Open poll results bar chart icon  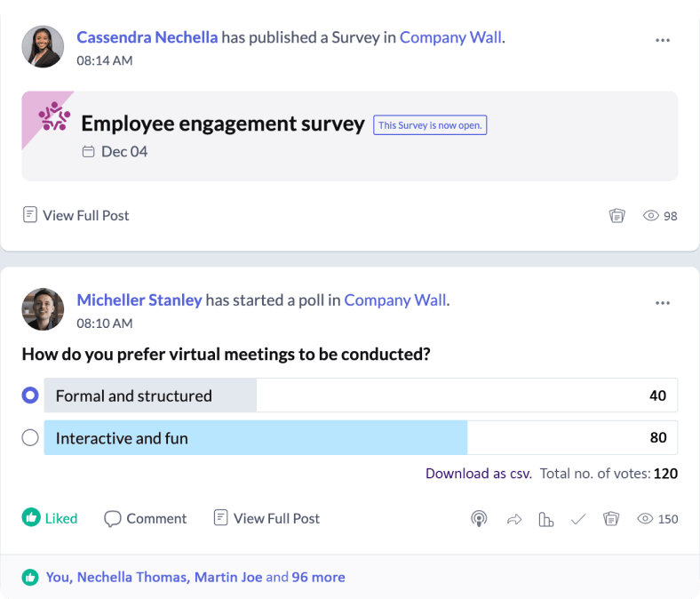coord(545,519)
